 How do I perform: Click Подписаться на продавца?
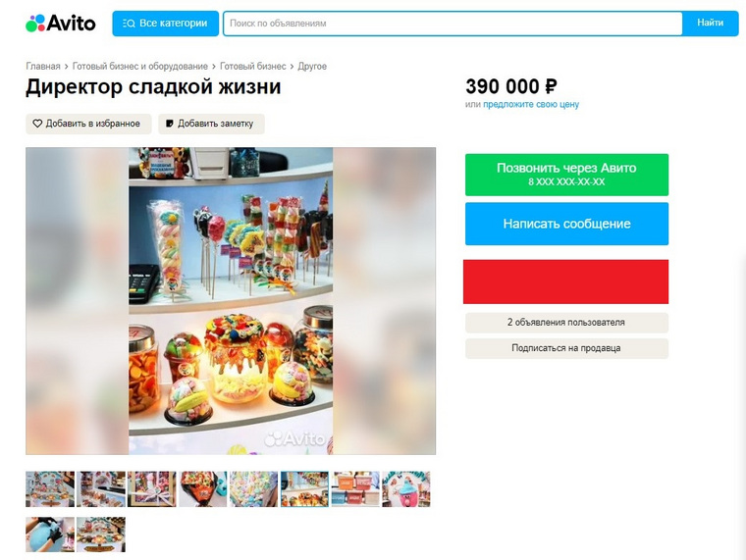[566, 348]
